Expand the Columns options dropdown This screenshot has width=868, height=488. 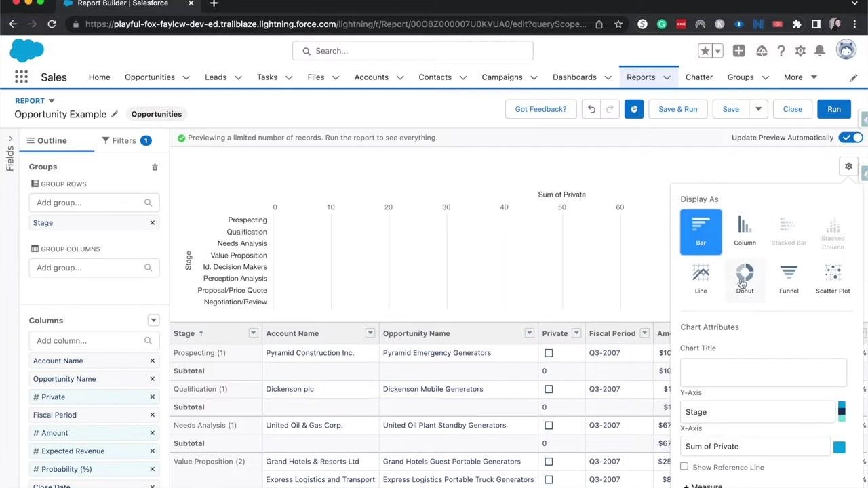153,321
